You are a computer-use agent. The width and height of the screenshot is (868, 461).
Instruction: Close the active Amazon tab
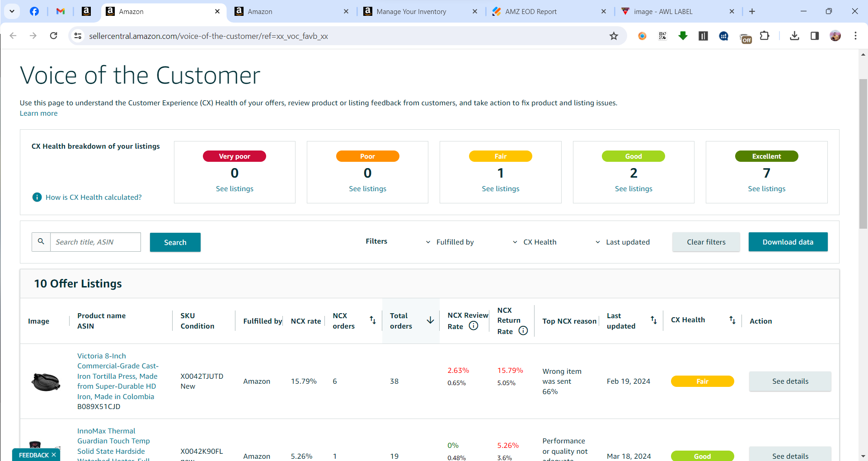click(x=217, y=11)
